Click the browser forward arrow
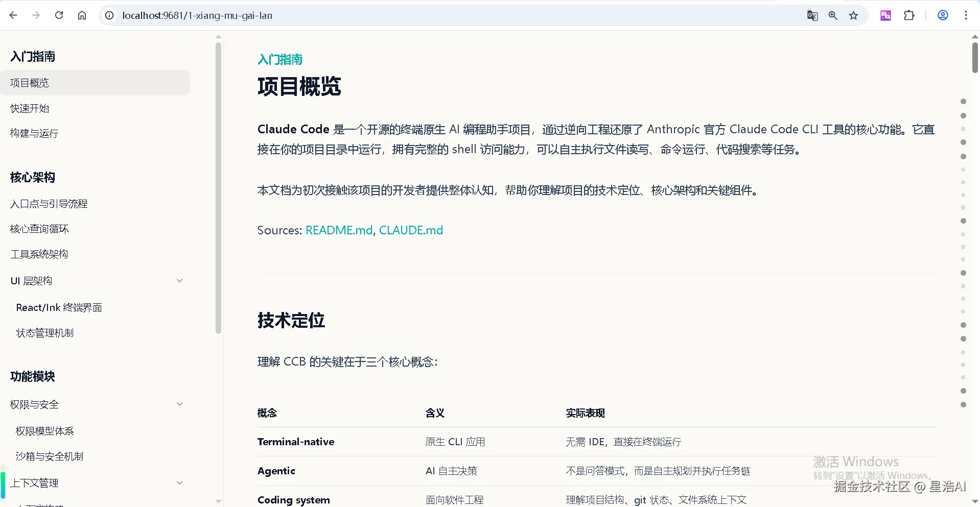980x507 pixels. coord(36,15)
